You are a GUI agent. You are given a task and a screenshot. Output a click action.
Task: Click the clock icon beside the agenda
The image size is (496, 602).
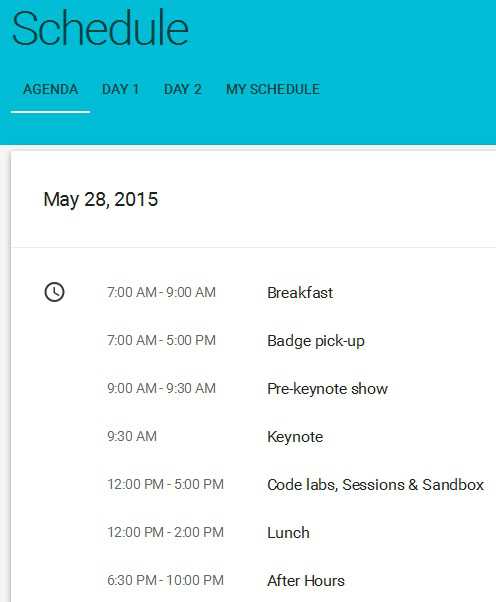[55, 292]
